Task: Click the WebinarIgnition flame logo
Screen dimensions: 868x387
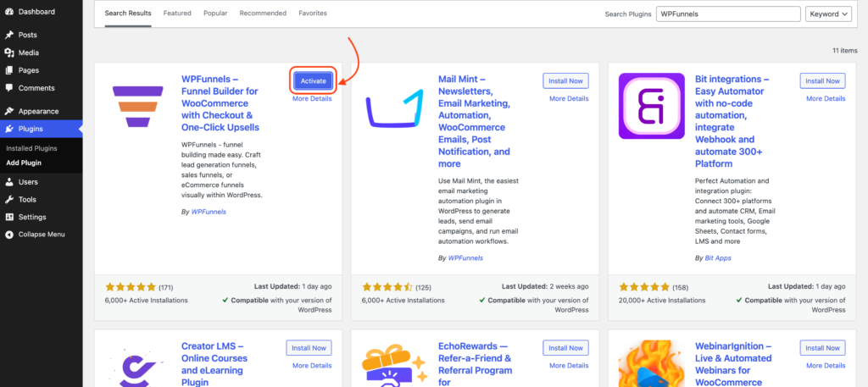Action: [x=652, y=364]
